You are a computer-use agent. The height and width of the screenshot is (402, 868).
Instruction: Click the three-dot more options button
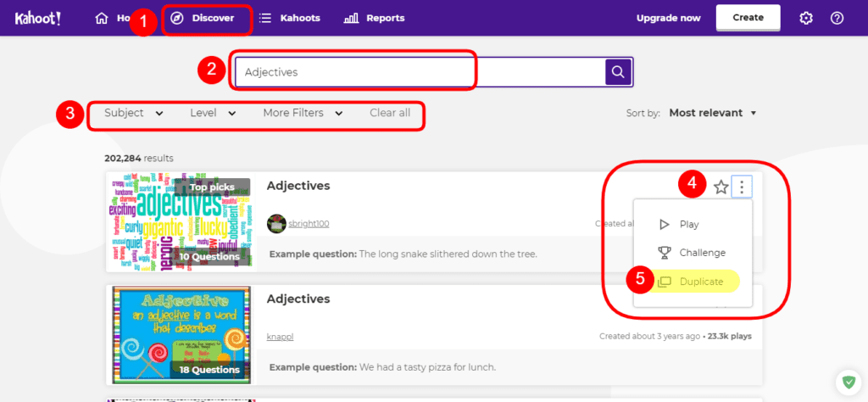click(x=742, y=187)
